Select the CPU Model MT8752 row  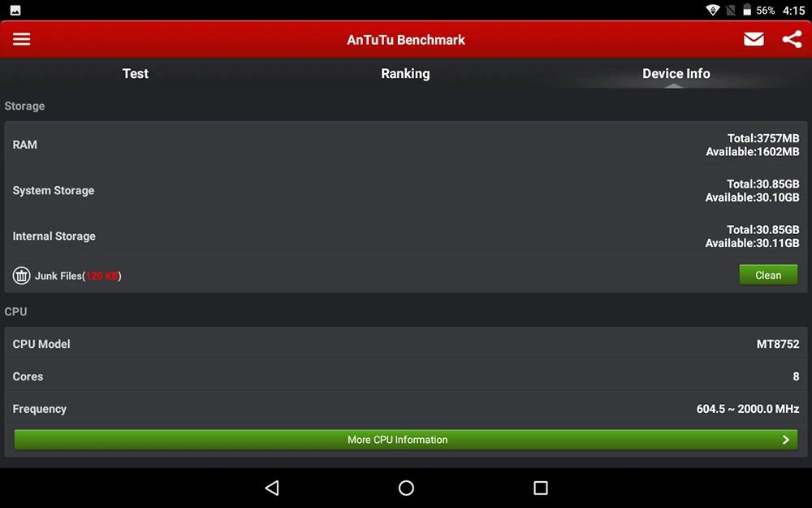point(405,344)
